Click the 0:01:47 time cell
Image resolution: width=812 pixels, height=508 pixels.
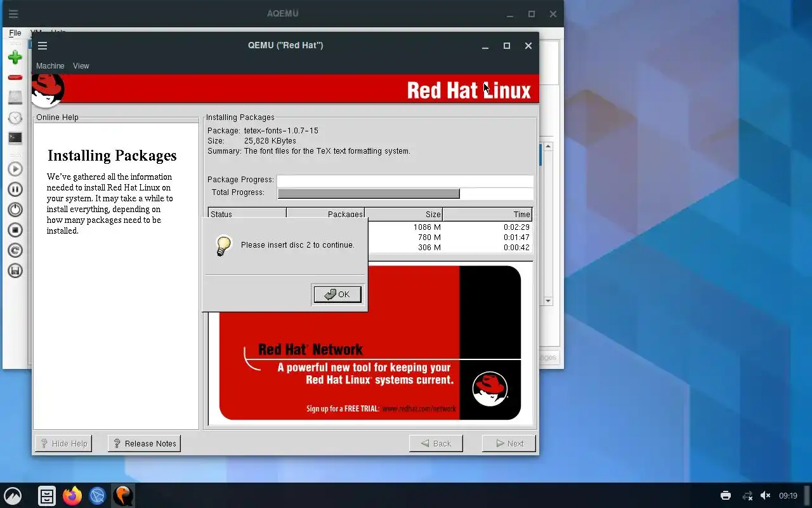pos(516,237)
